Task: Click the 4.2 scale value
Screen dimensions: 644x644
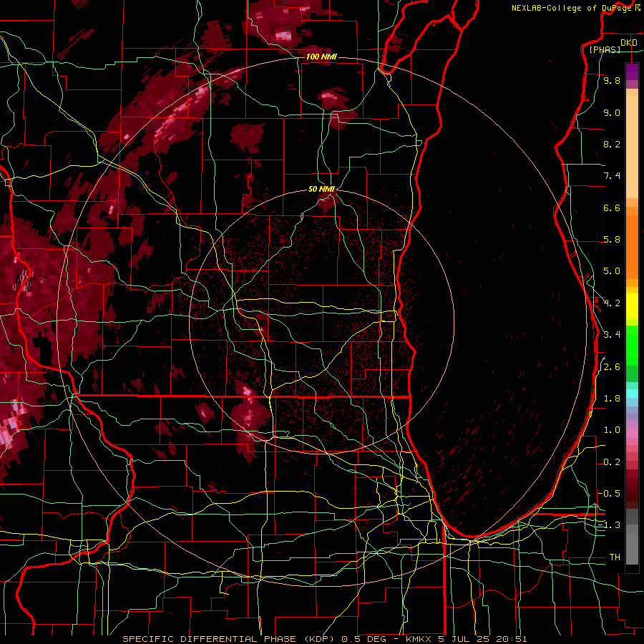Action: pos(612,303)
